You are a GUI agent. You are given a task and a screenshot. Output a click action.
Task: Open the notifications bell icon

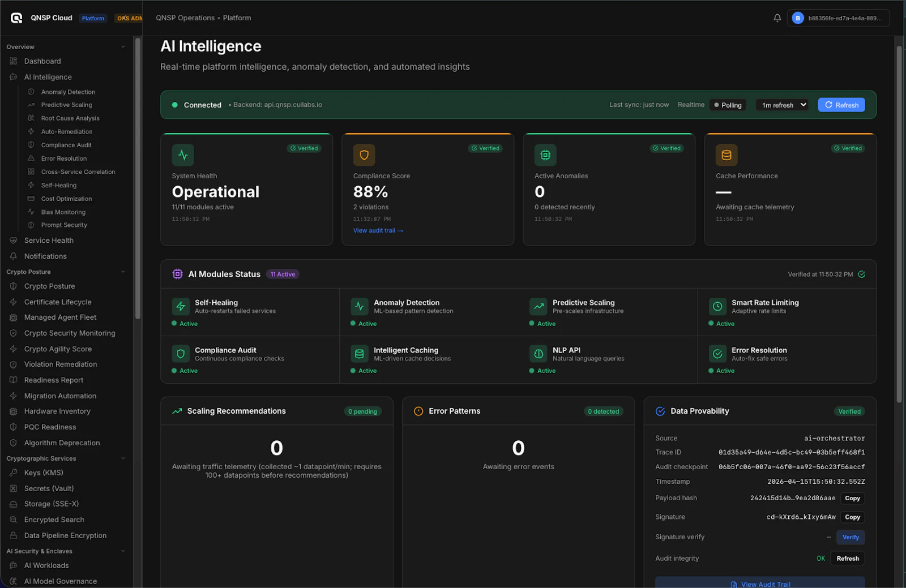[777, 18]
